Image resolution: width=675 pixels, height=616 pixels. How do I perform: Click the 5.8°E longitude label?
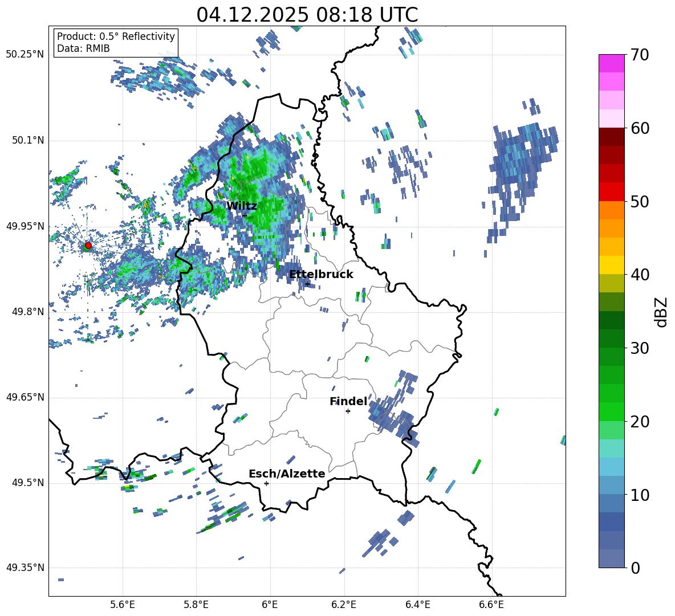pyautogui.click(x=196, y=605)
